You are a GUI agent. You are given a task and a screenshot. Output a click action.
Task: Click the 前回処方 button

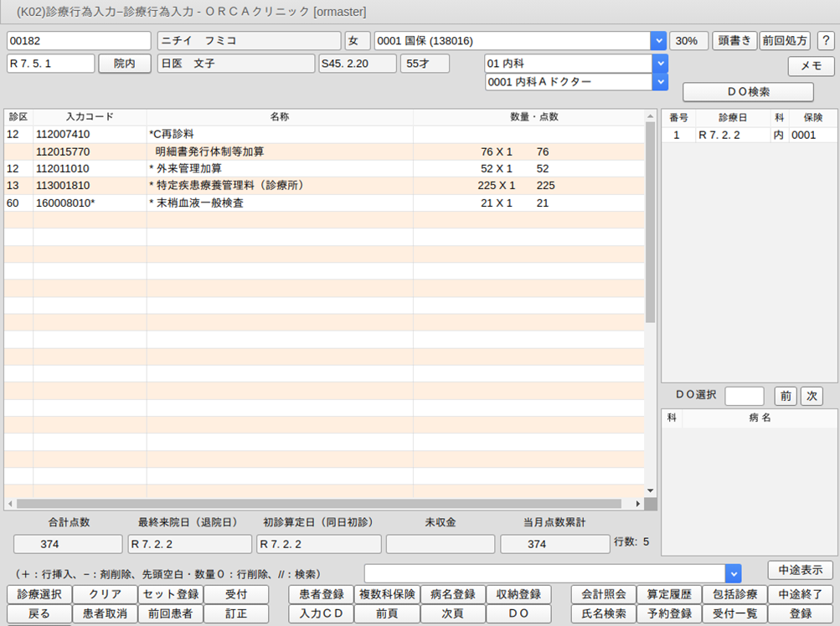point(785,41)
